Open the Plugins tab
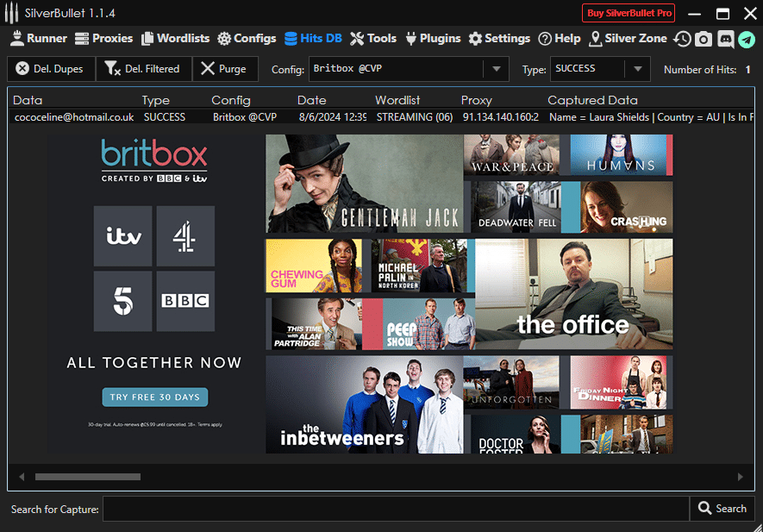 tap(433, 39)
